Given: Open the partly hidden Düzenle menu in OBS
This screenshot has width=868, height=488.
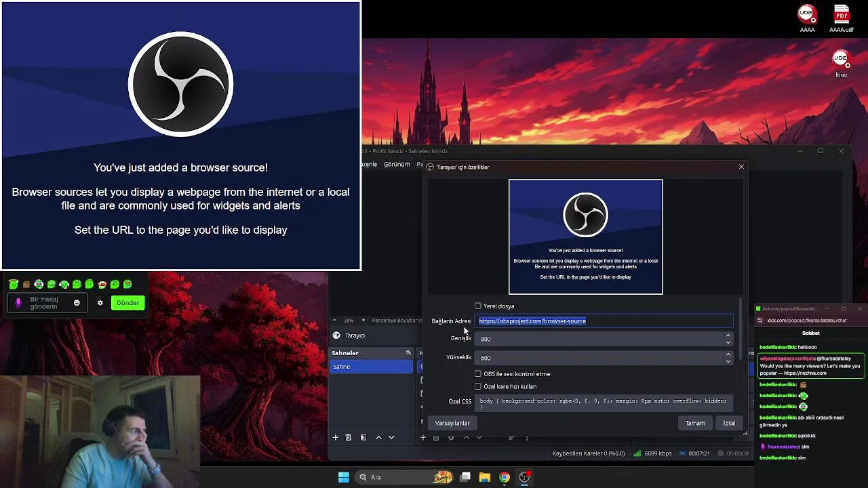Looking at the screenshot, I should pos(370,164).
